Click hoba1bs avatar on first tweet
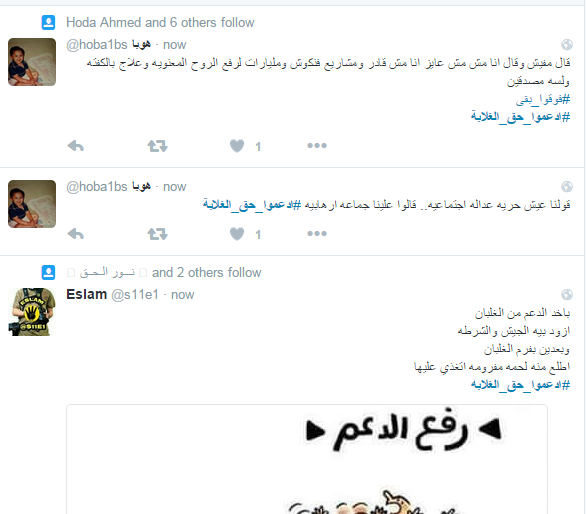586x514 pixels. coord(32,62)
